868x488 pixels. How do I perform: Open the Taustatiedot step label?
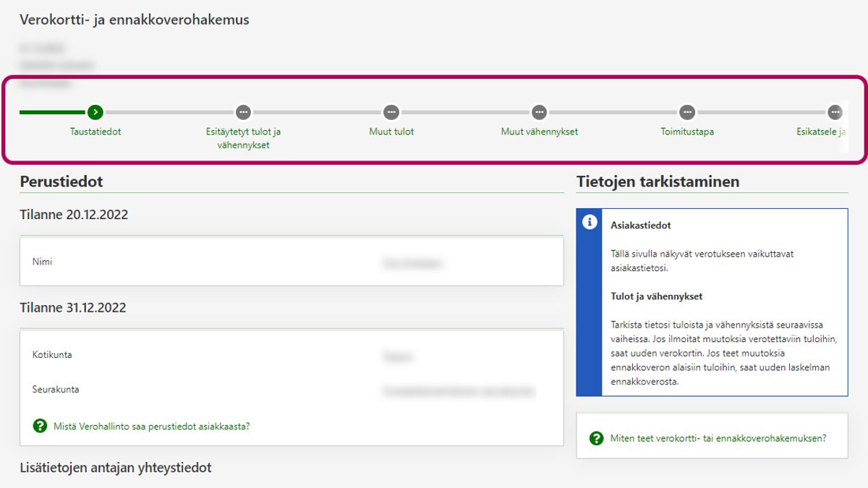(x=95, y=132)
